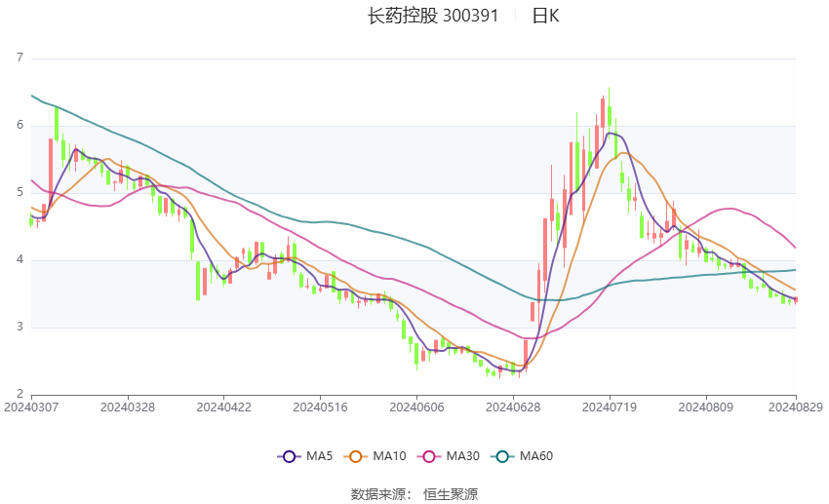
Task: Toggle the MA60 legend series
Action: pyautogui.click(x=522, y=456)
